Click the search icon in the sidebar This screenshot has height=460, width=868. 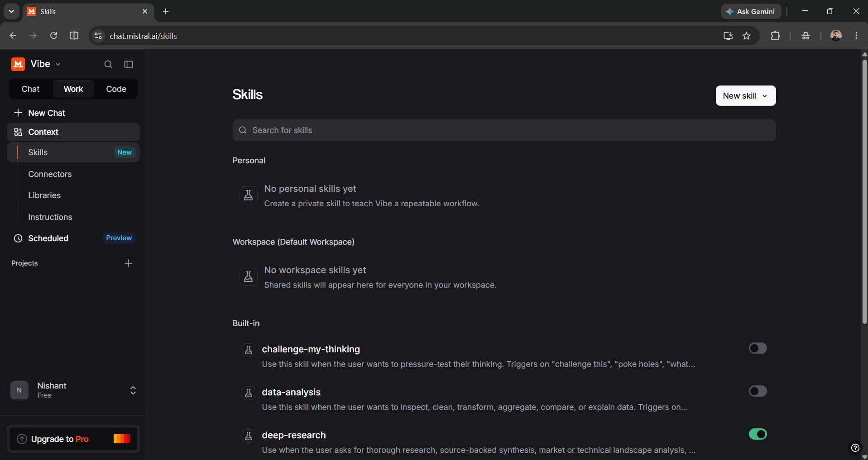coord(108,64)
